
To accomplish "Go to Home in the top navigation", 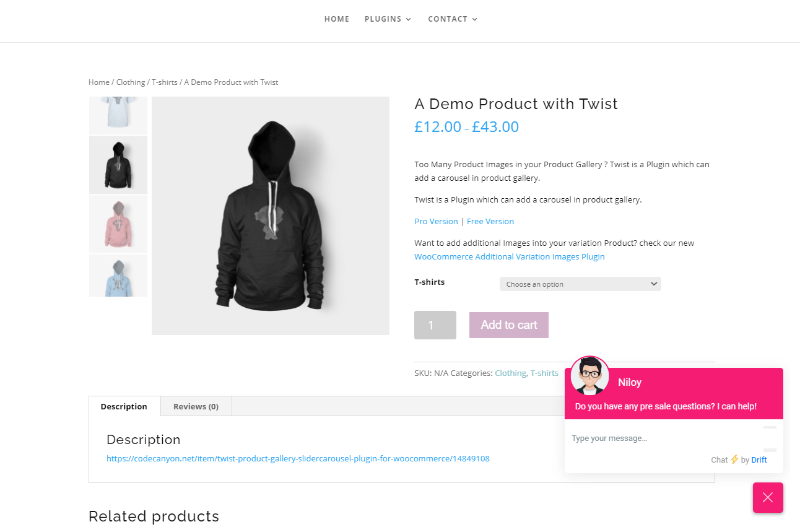I will (337, 19).
